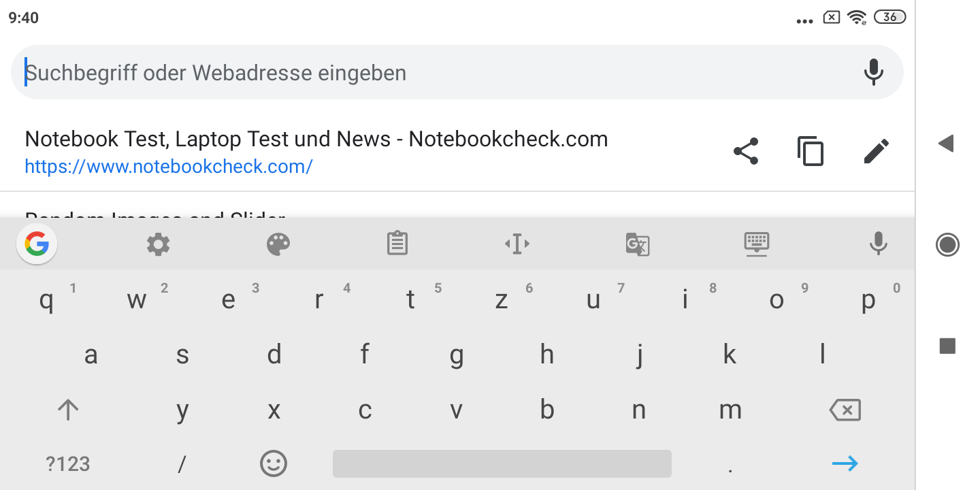Open keyboard theme palette icon
This screenshot has height=490, width=980.
[278, 244]
